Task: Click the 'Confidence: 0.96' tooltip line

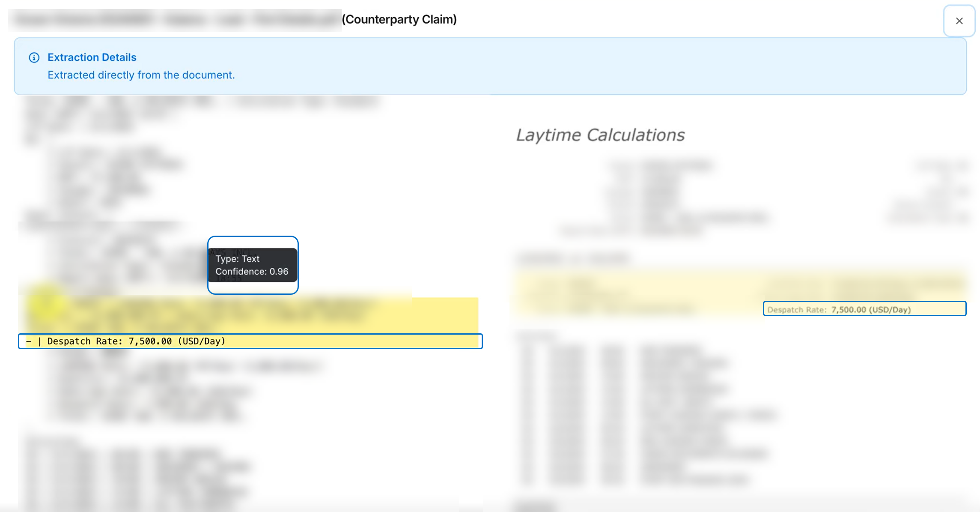Action: pyautogui.click(x=252, y=272)
